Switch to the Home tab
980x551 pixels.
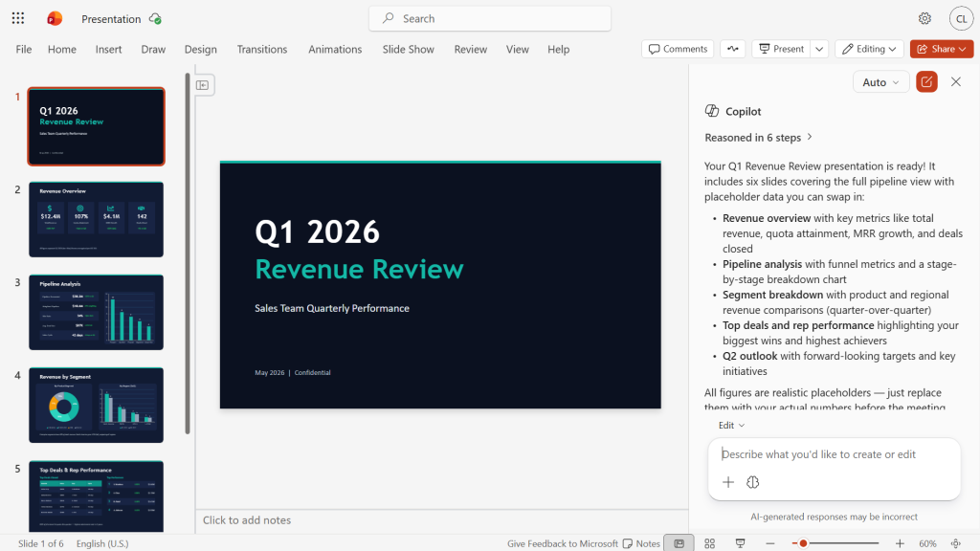[62, 50]
